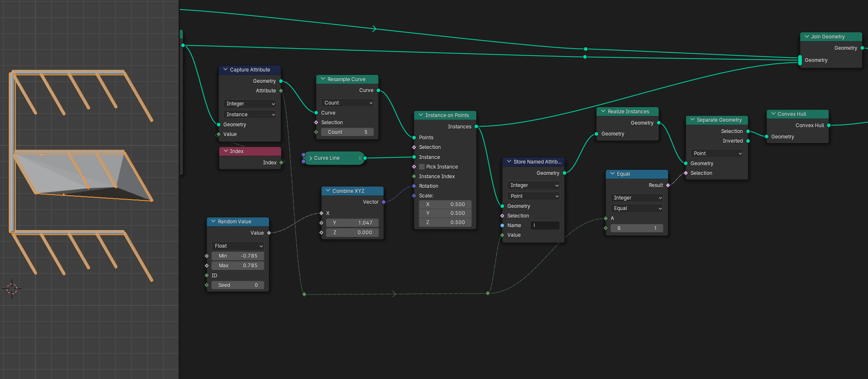Click Resample Curve output Curve socket

pos(378,90)
